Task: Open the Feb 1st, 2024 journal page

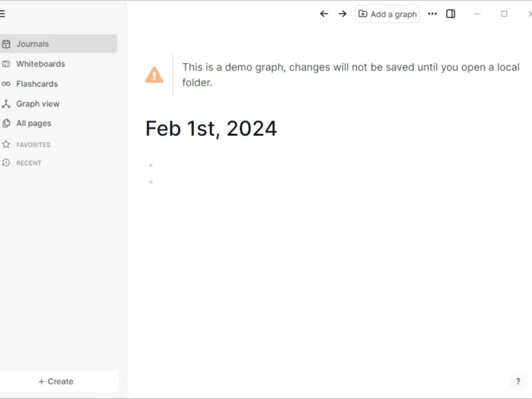Action: pyautogui.click(x=211, y=128)
